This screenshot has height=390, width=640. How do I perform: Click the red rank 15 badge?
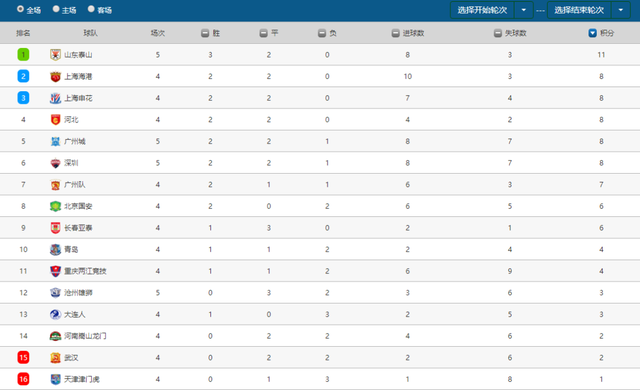[x=23, y=357]
